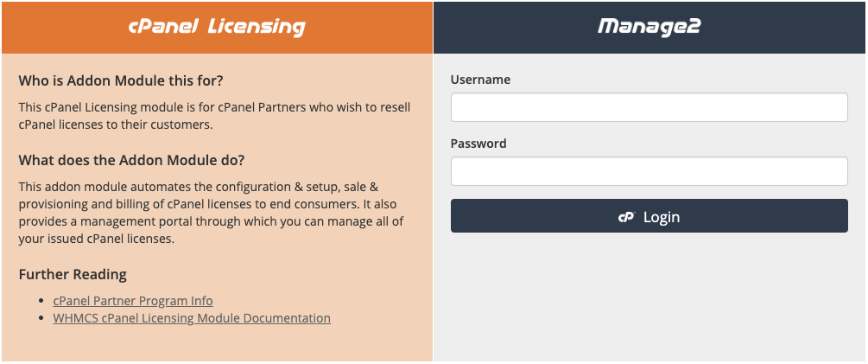868x364 pixels.
Task: Click the Further Reading heading
Action: point(73,274)
